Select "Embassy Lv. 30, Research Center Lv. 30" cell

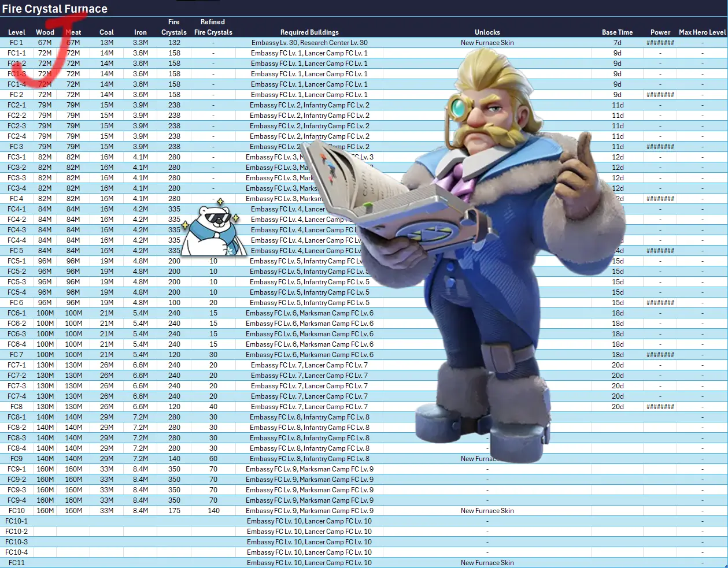pos(309,43)
